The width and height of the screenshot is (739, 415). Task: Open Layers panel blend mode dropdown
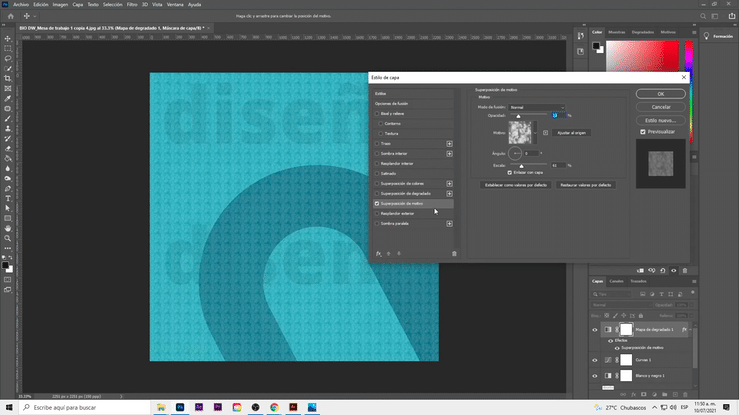tap(622, 305)
